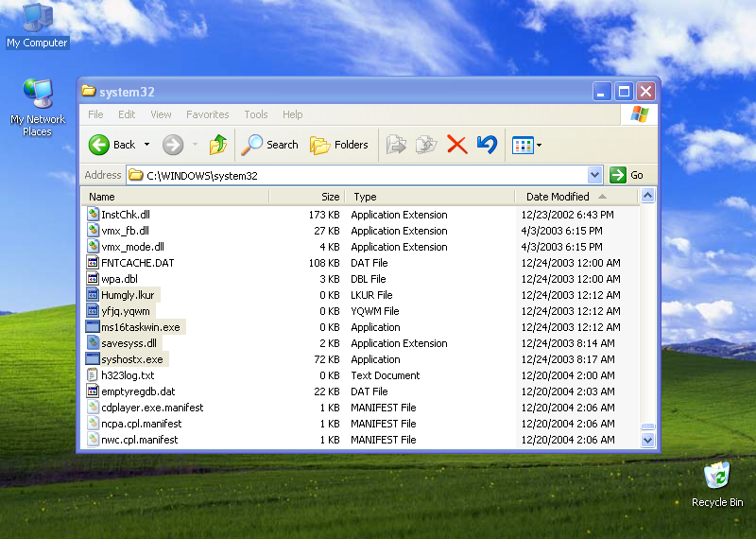Click the file name Humgly.lkur

coord(128,295)
